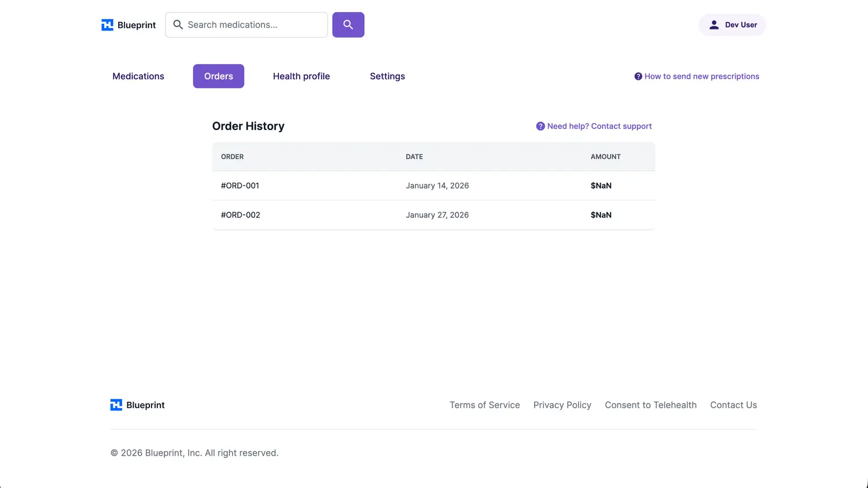
Task: Open order #ORD-002 row
Action: click(x=241, y=215)
